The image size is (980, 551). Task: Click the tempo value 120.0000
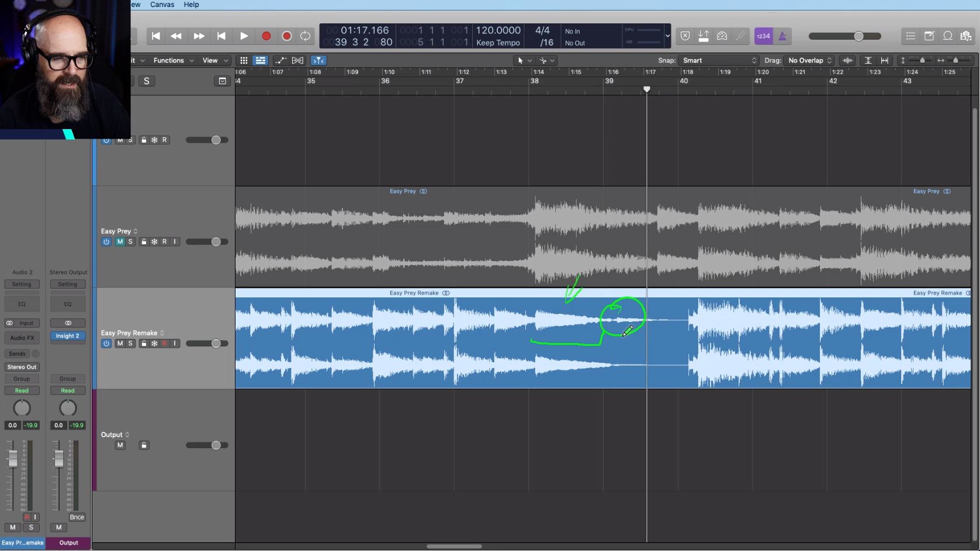tap(498, 30)
